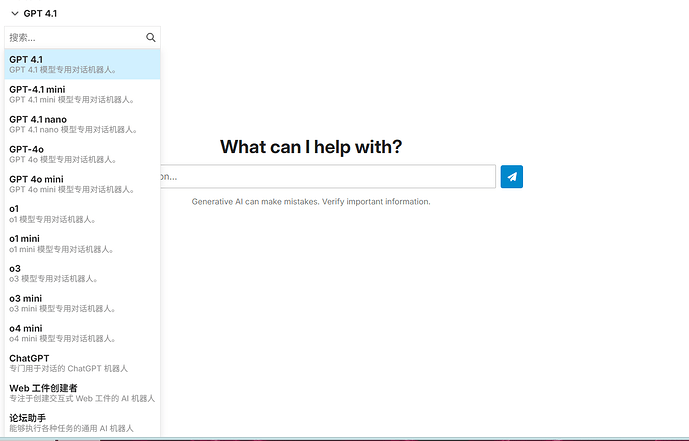689x441 pixels.
Task: Send message with the paper plane button
Action: click(x=511, y=177)
